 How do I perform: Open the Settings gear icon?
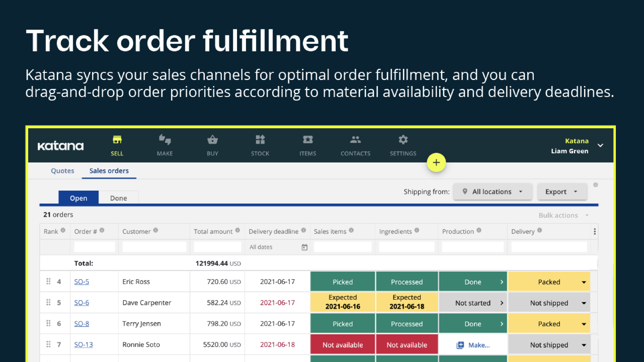403,140
